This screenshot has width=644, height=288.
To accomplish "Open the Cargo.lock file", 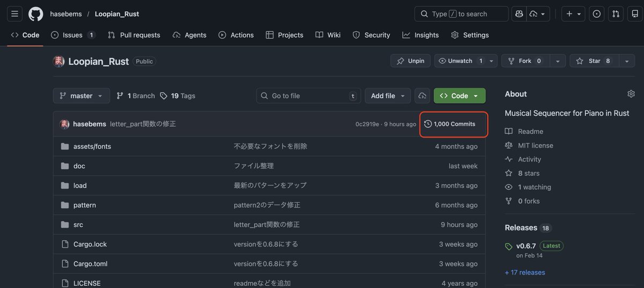I will [x=90, y=244].
